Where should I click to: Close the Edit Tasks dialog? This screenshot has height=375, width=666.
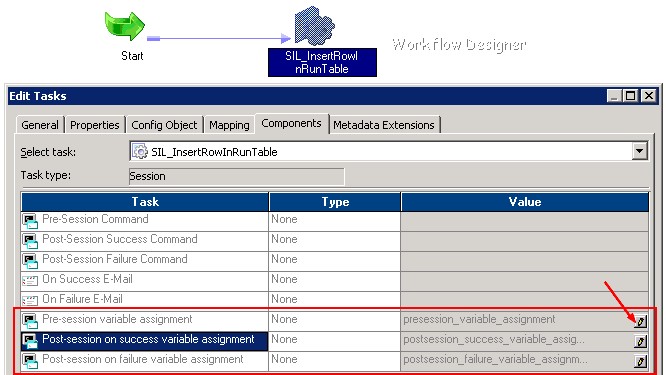pos(649,96)
